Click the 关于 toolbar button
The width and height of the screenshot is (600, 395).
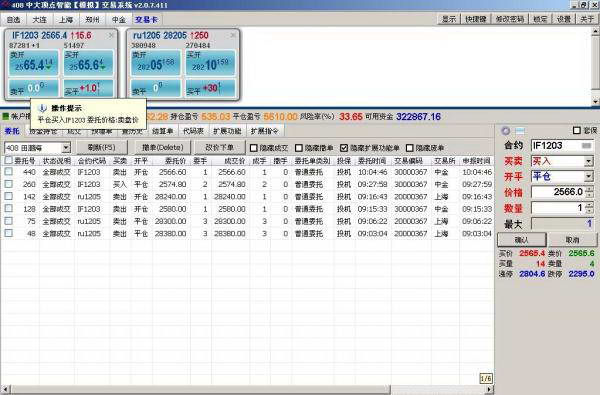(x=587, y=19)
